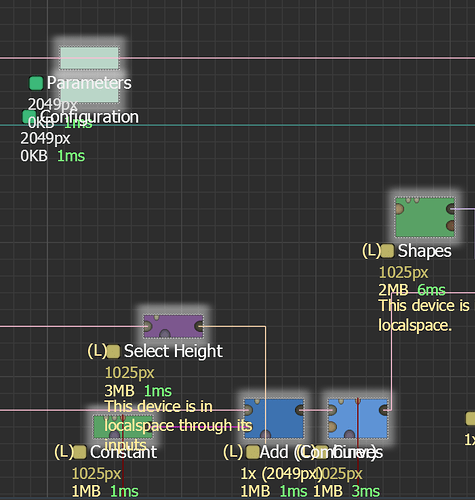The height and width of the screenshot is (500, 475).
Task: Toggle the yellow status square beside Shapes
Action: (x=387, y=251)
